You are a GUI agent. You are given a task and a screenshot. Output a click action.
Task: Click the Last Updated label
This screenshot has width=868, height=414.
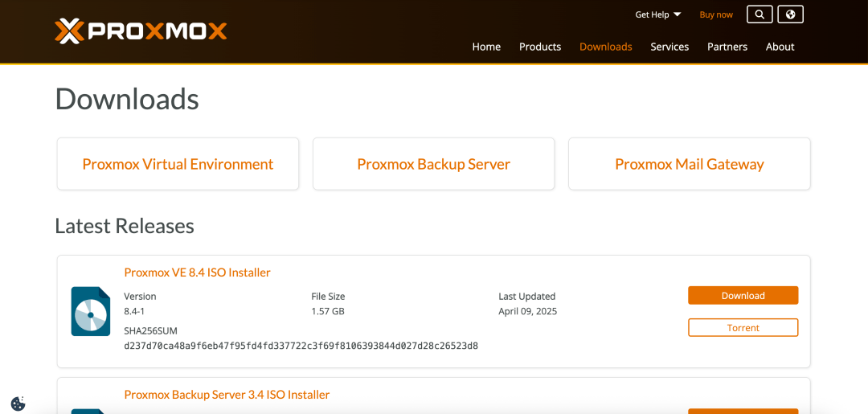[x=526, y=296]
